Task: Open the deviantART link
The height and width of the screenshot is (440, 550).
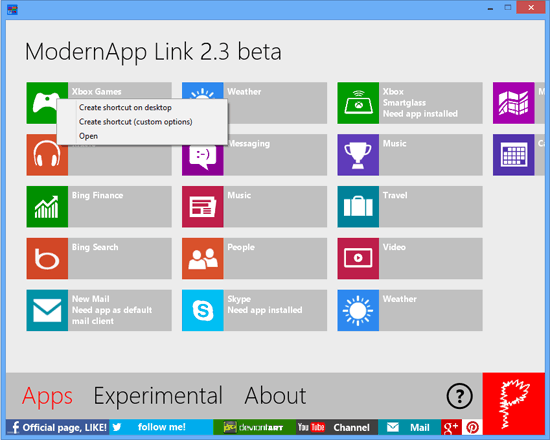Action: coord(255,427)
